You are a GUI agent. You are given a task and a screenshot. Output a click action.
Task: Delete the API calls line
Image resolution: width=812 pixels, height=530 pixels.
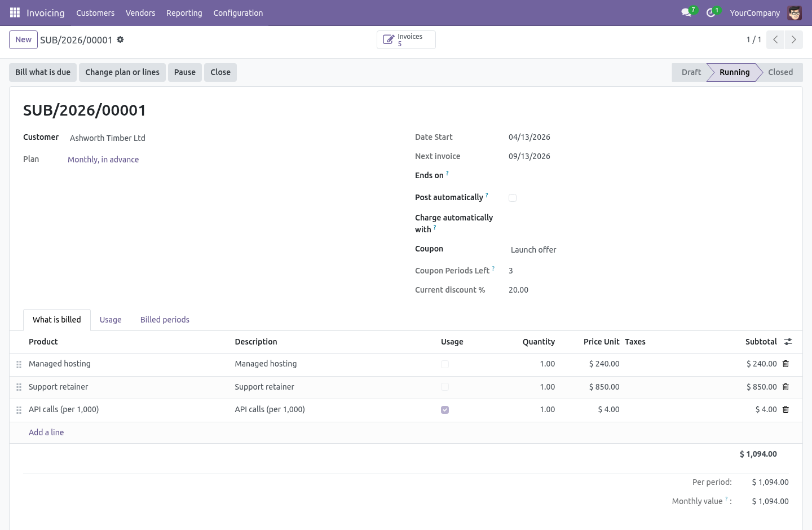[x=785, y=409]
